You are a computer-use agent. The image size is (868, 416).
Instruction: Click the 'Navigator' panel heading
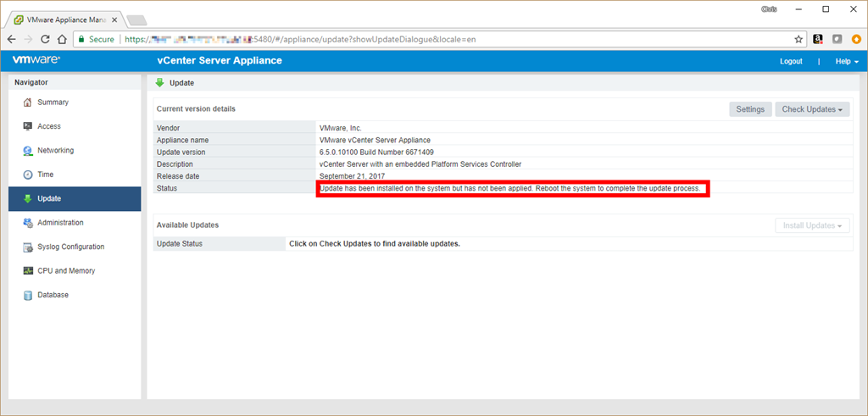(31, 82)
